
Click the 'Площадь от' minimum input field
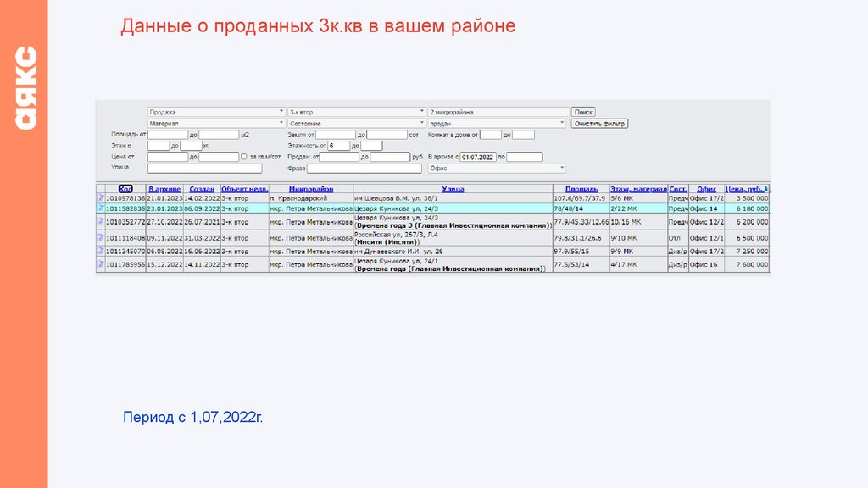(168, 135)
